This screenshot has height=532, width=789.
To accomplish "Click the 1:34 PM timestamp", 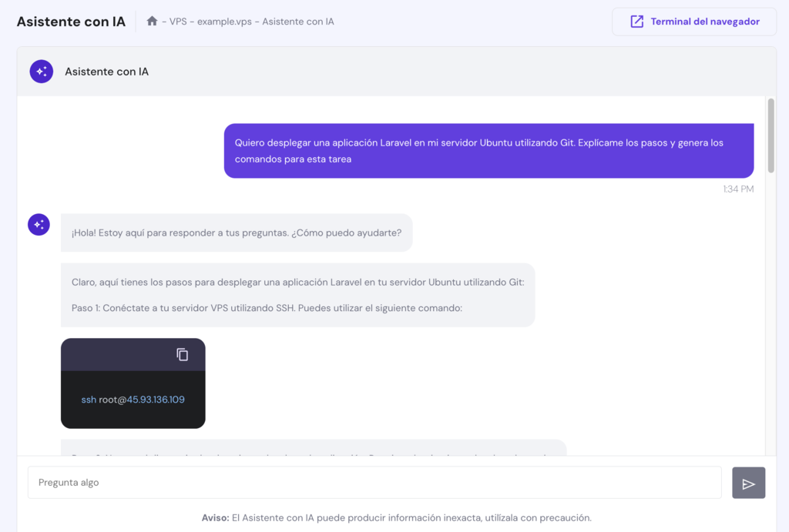I will pos(738,189).
